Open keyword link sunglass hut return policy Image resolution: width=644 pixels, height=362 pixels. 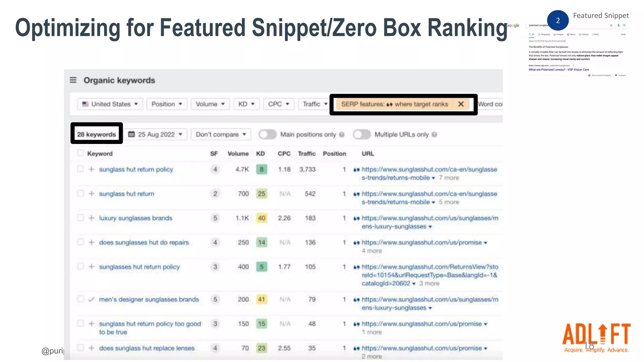click(x=136, y=169)
